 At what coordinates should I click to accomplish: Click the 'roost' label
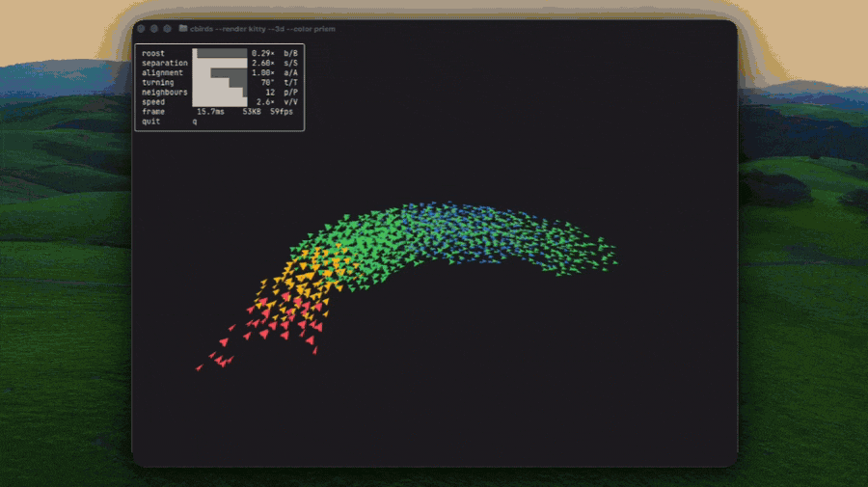(x=153, y=53)
